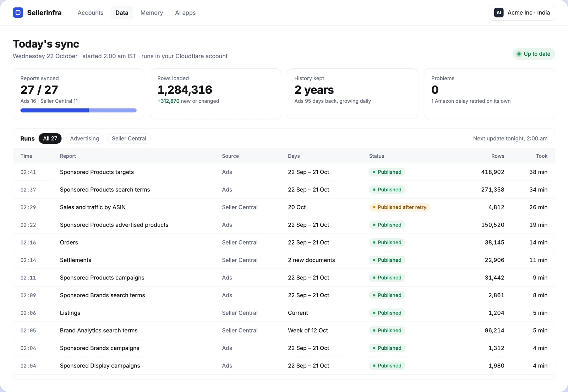Click the Time column header
This screenshot has width=568, height=392.
pyautogui.click(x=26, y=156)
